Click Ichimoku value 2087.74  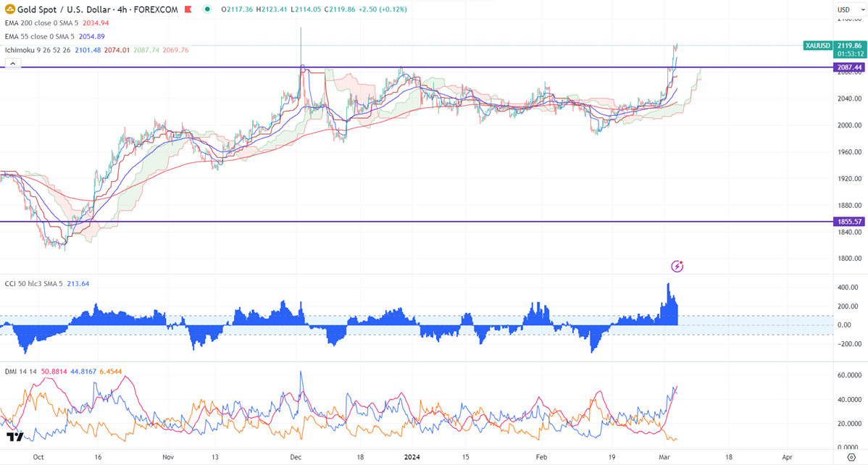tap(146, 51)
